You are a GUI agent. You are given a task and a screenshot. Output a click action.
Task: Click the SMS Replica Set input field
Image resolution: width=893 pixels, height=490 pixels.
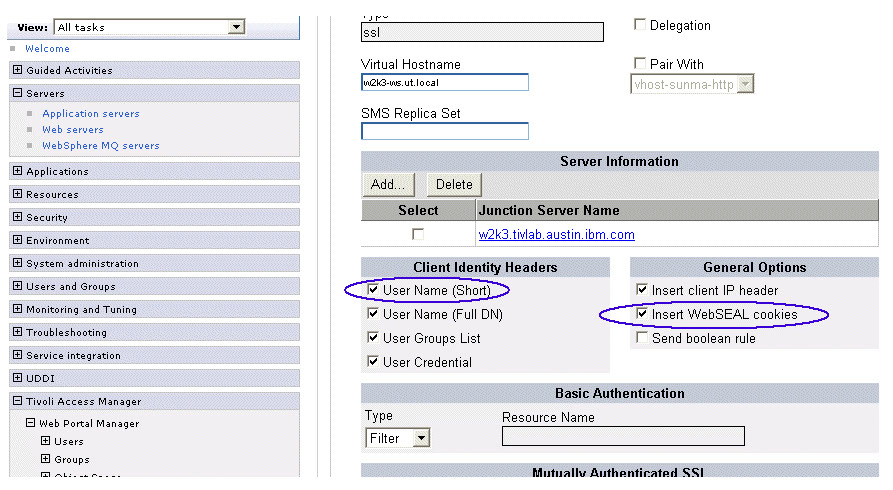pos(445,131)
